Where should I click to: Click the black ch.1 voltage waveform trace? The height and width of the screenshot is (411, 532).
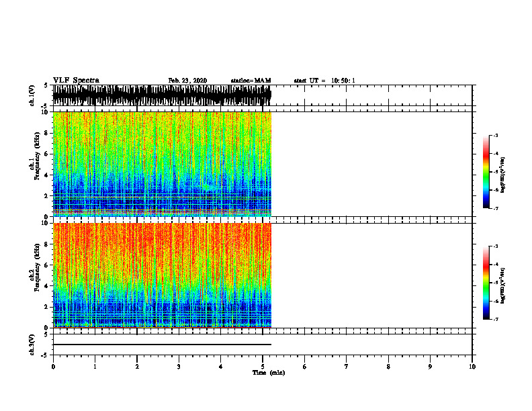pos(162,95)
